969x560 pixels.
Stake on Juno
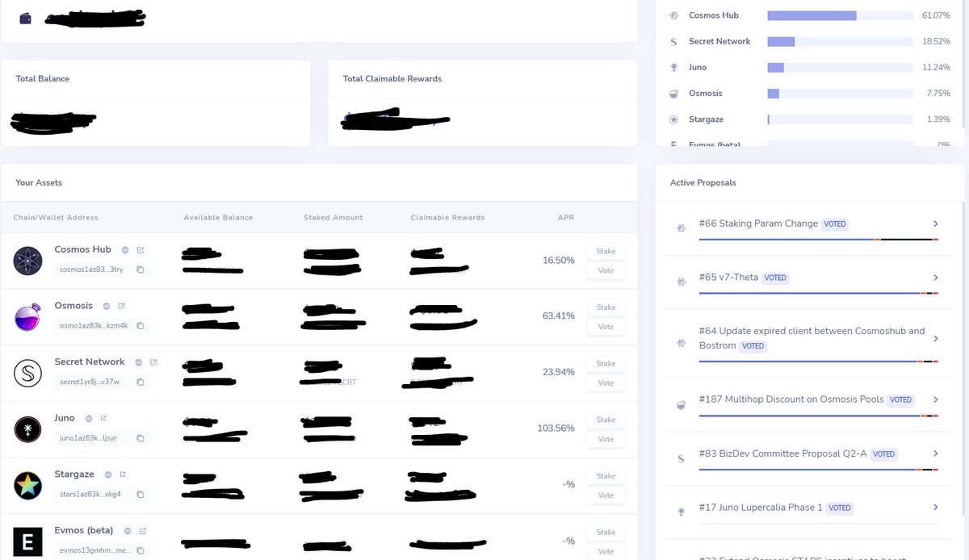pos(606,420)
